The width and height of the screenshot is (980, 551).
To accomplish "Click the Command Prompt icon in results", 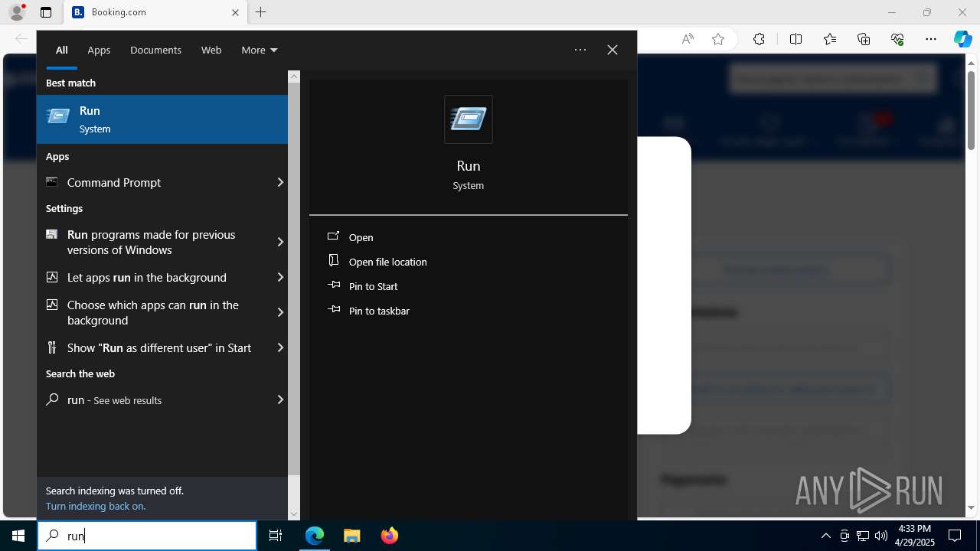I will click(x=51, y=181).
